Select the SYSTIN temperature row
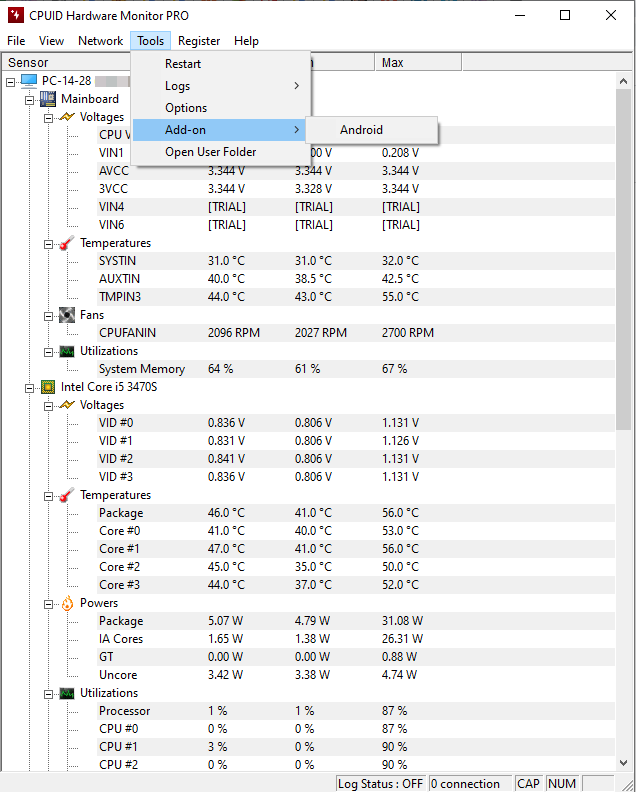The width and height of the screenshot is (636, 792). [356, 261]
